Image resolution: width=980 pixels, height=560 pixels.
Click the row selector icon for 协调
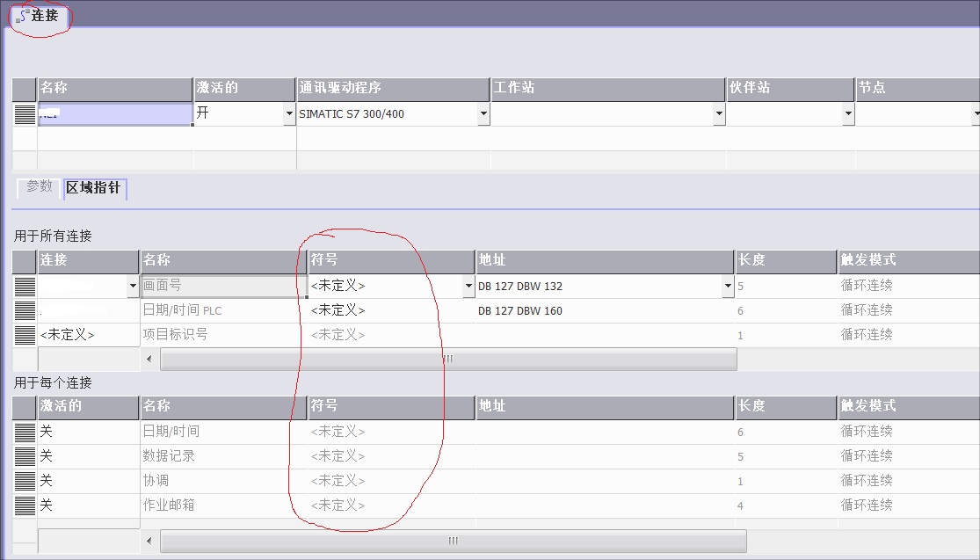(x=24, y=481)
